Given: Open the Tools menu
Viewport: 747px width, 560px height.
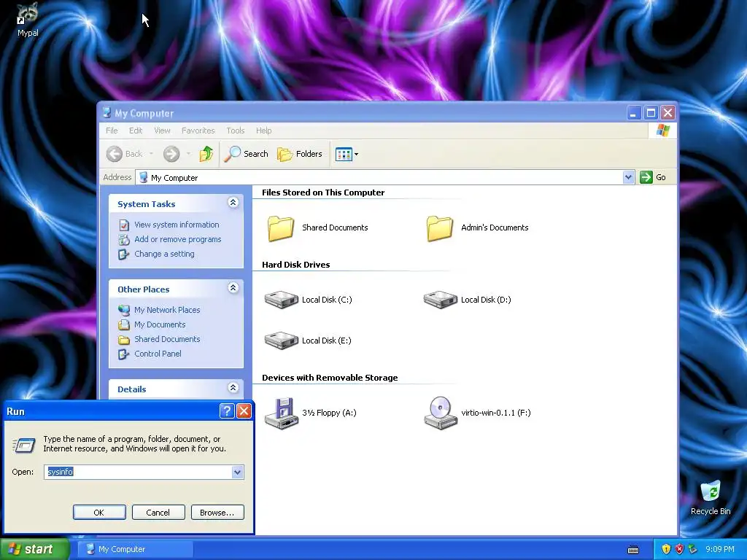Looking at the screenshot, I should [x=236, y=131].
